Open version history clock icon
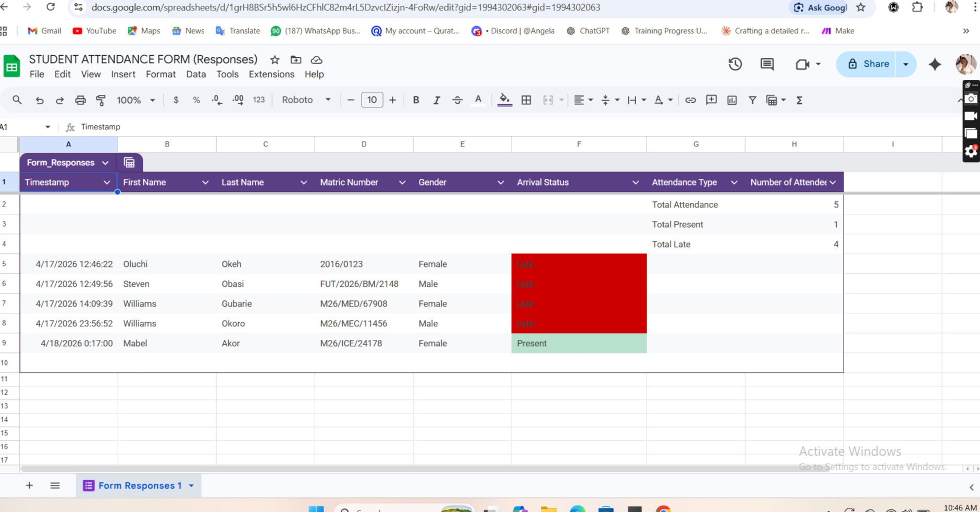980x512 pixels. (735, 64)
